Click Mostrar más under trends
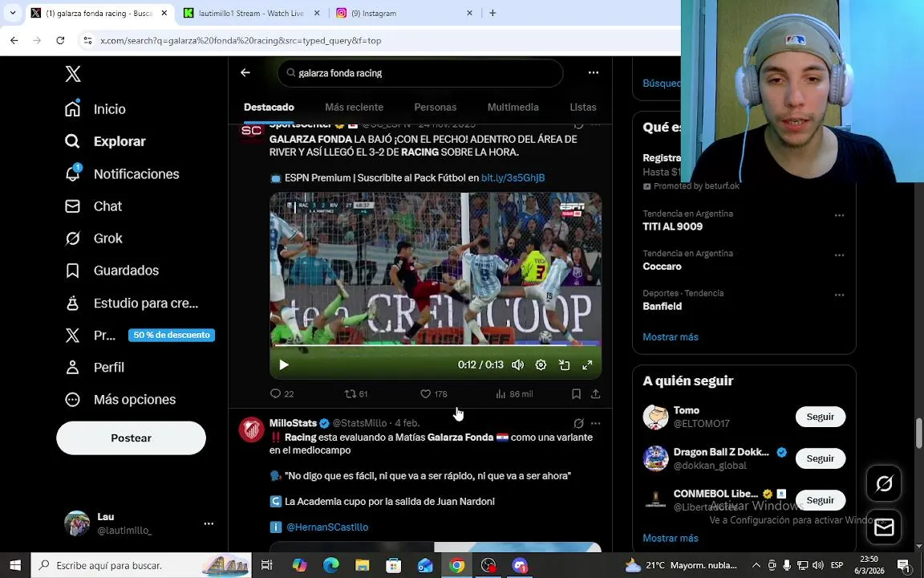Screen dimensions: 924x578 click(x=671, y=337)
